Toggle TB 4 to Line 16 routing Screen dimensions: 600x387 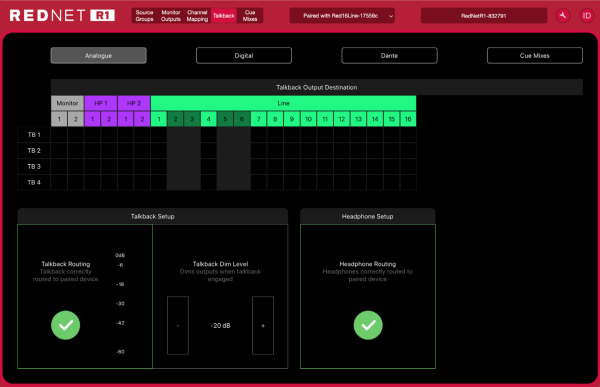[408, 183]
